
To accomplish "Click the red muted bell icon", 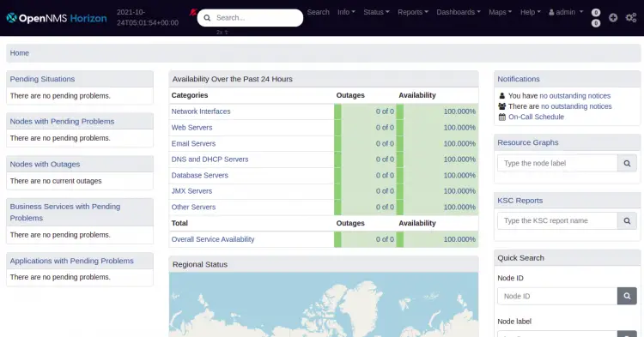I will [192, 12].
